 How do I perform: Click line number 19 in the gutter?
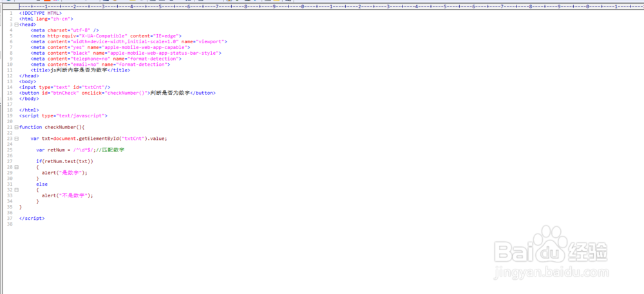(10, 115)
